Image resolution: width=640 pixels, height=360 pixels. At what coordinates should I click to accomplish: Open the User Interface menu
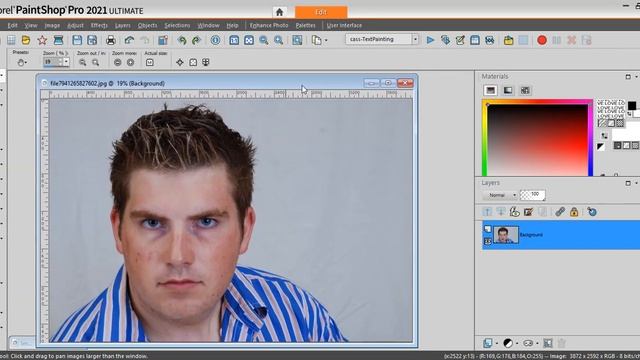[x=344, y=25]
